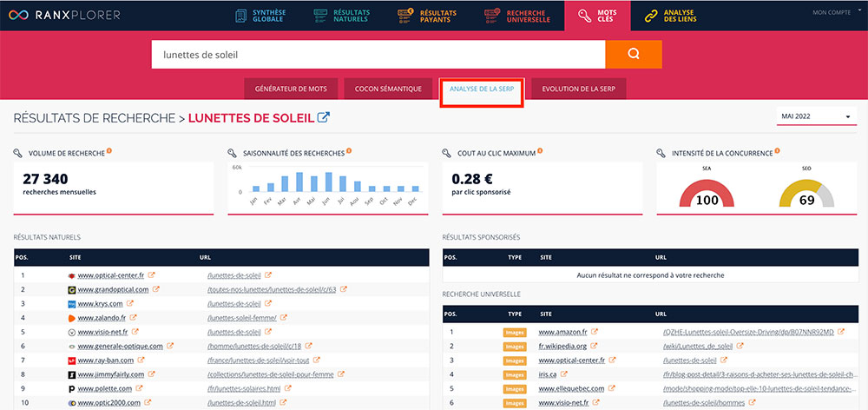The image size is (868, 410).
Task: Click external icon beside www.grandoptical.com
Action: [156, 289]
